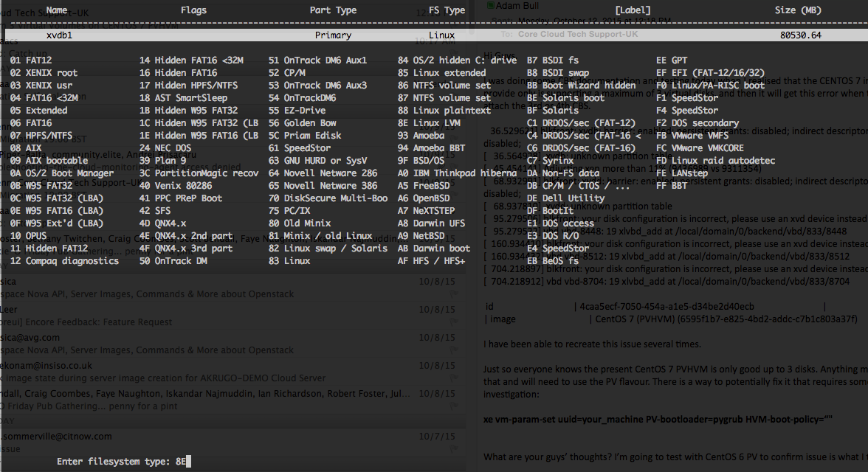Viewport: 868px width, 472px height.
Task: Pick the A9 NetBSD entry
Action: [421, 236]
